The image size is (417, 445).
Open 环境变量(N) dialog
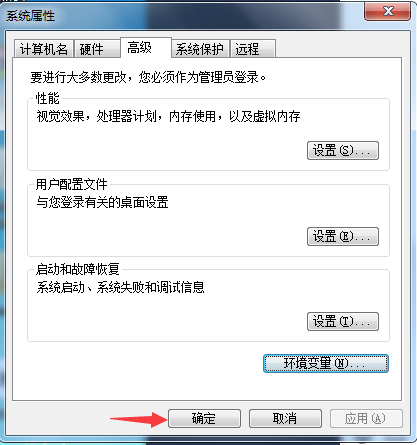326,363
